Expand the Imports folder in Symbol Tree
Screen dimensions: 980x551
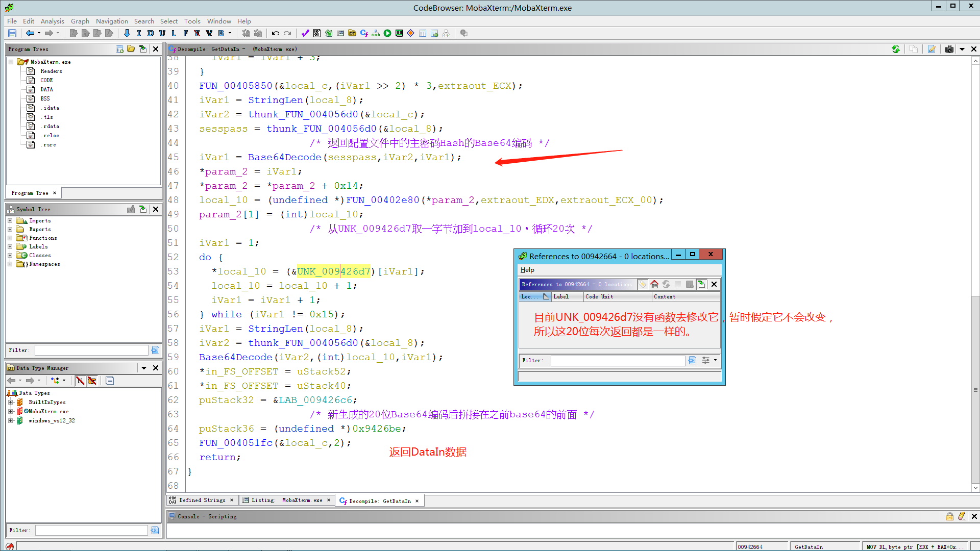[10, 220]
